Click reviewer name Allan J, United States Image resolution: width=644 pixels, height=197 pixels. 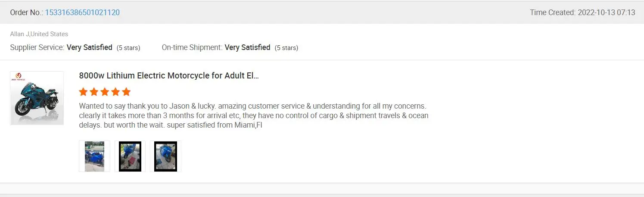[x=39, y=34]
